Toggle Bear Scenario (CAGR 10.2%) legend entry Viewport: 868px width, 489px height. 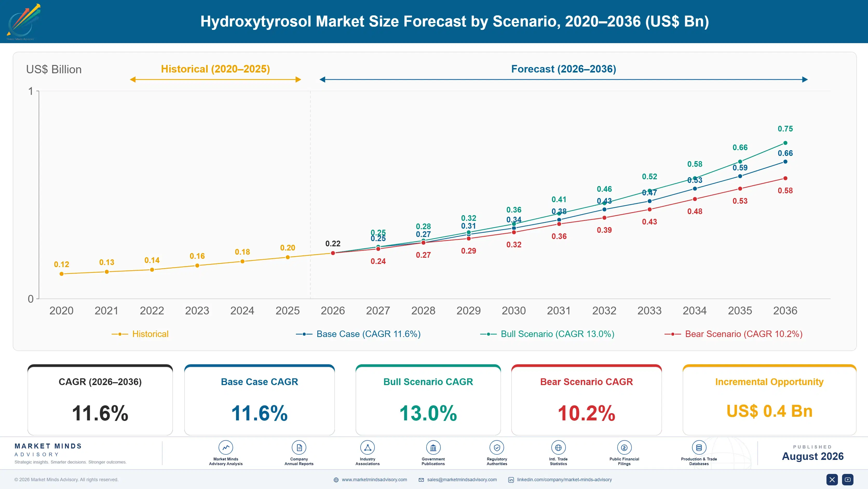click(x=733, y=334)
